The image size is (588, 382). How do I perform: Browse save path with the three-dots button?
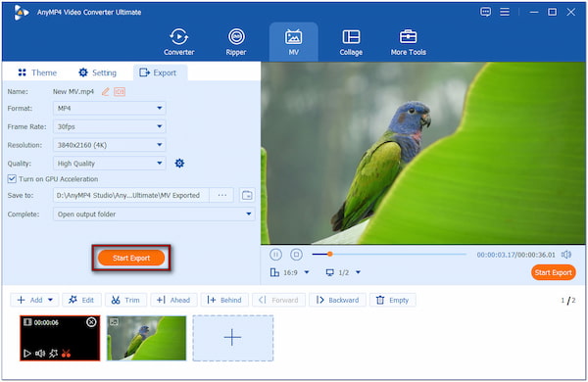point(222,195)
